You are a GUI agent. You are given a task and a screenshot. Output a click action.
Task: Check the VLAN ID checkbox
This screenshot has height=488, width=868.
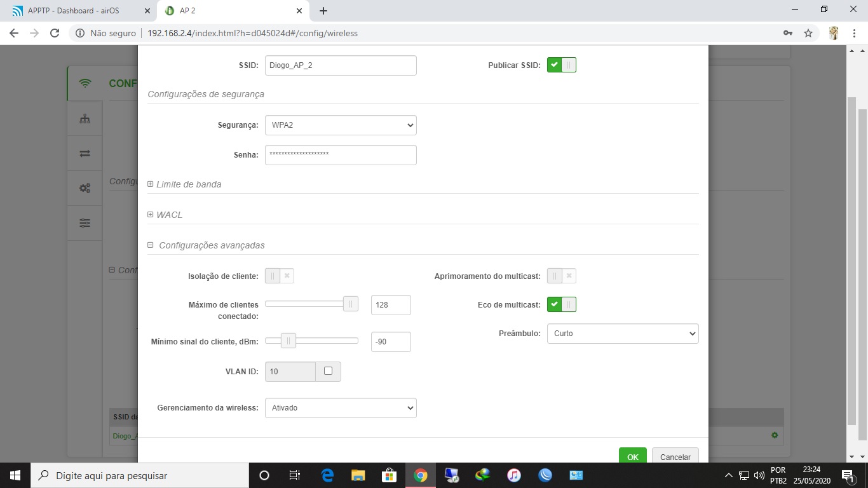click(328, 371)
